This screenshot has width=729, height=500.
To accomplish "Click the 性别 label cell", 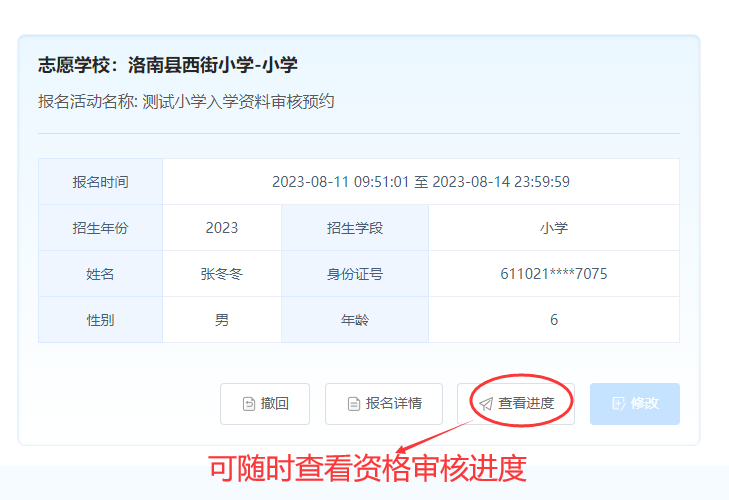I will [x=100, y=320].
